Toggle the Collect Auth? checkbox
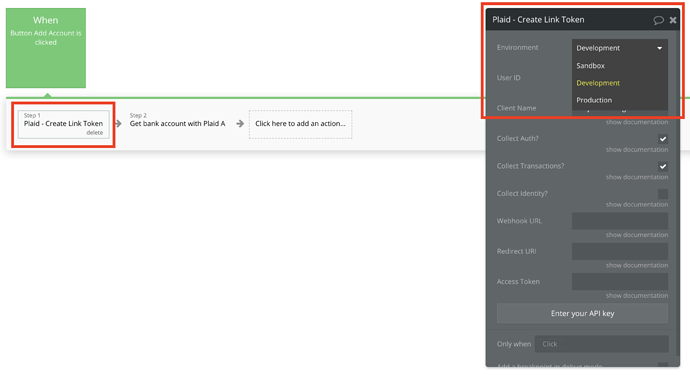Image resolution: width=690 pixels, height=375 pixels. [x=663, y=139]
